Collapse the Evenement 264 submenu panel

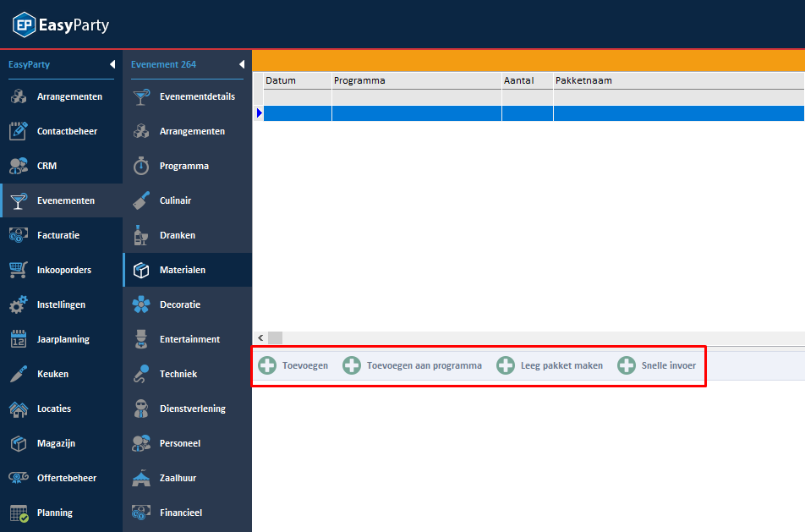point(242,64)
